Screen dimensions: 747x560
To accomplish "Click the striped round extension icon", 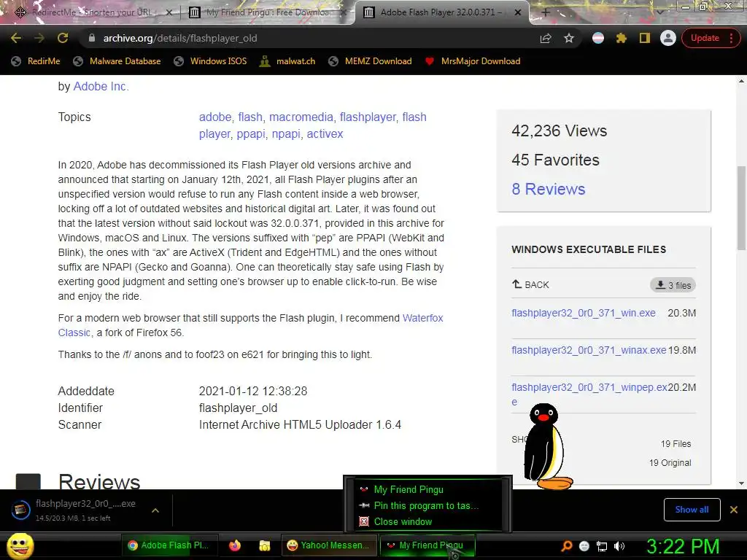I will (x=598, y=38).
